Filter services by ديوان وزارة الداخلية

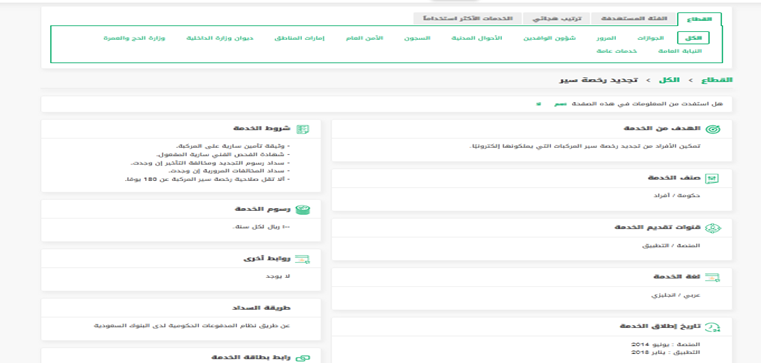[220, 38]
